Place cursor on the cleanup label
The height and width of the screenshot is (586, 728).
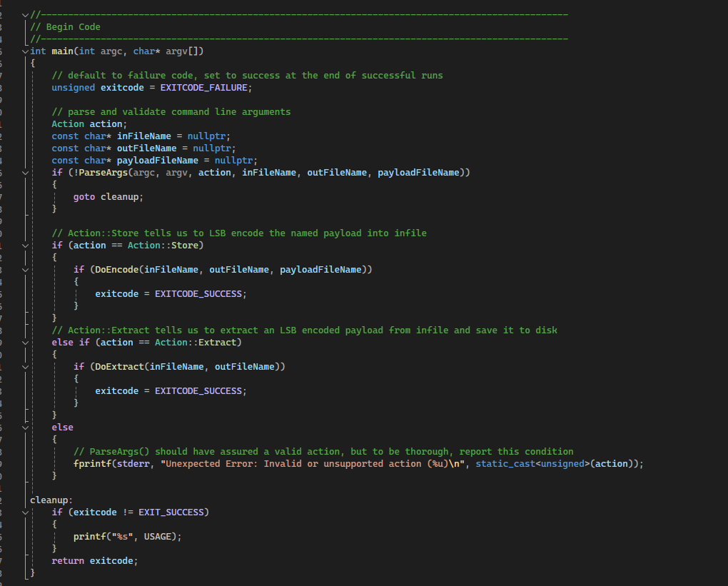pyautogui.click(x=51, y=500)
